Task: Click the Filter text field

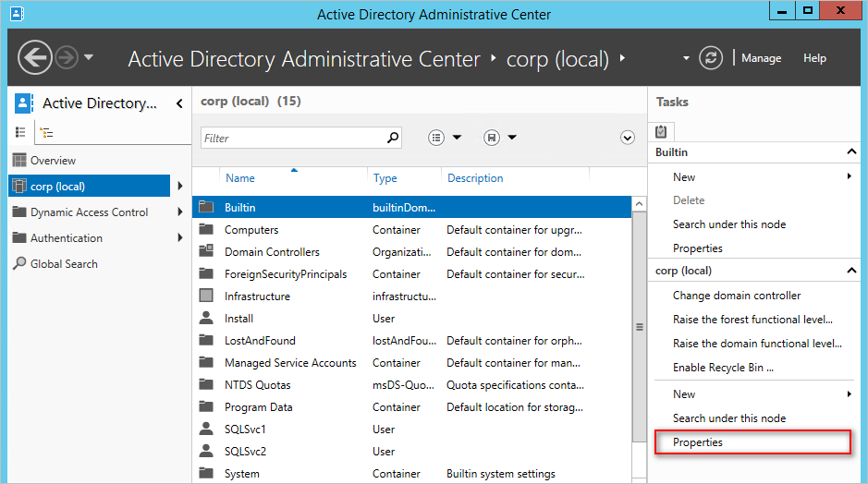Action: pos(293,139)
